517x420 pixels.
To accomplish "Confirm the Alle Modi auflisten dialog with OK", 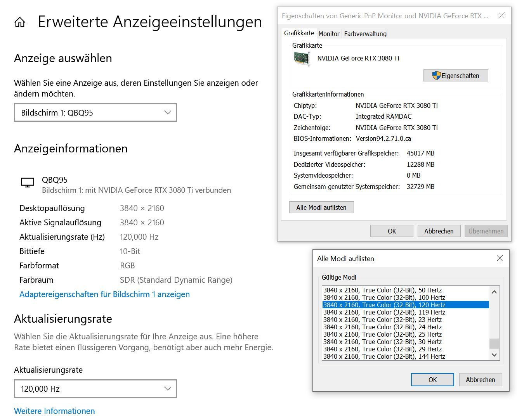I will point(432,380).
